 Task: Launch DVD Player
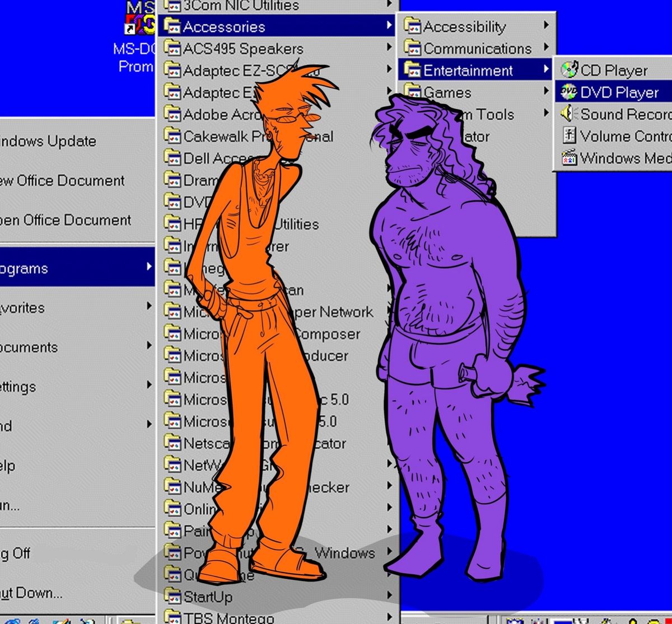click(x=614, y=92)
